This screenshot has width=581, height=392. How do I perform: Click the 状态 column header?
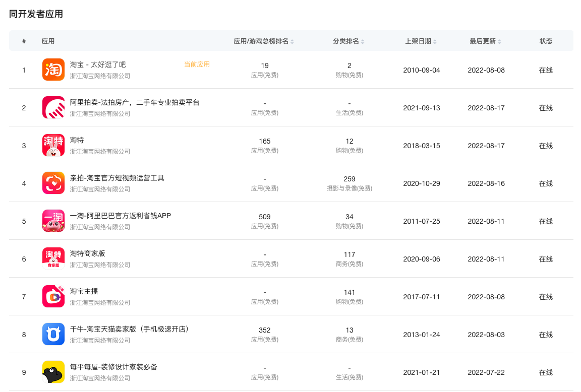546,41
